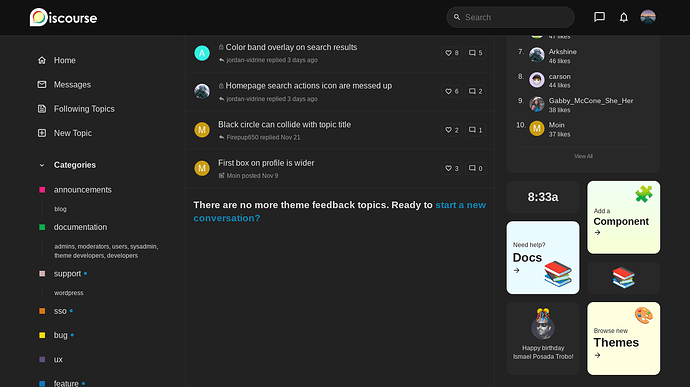Screen dimensions: 690x387
Task: Go to Home in sidebar
Action: (x=65, y=60)
